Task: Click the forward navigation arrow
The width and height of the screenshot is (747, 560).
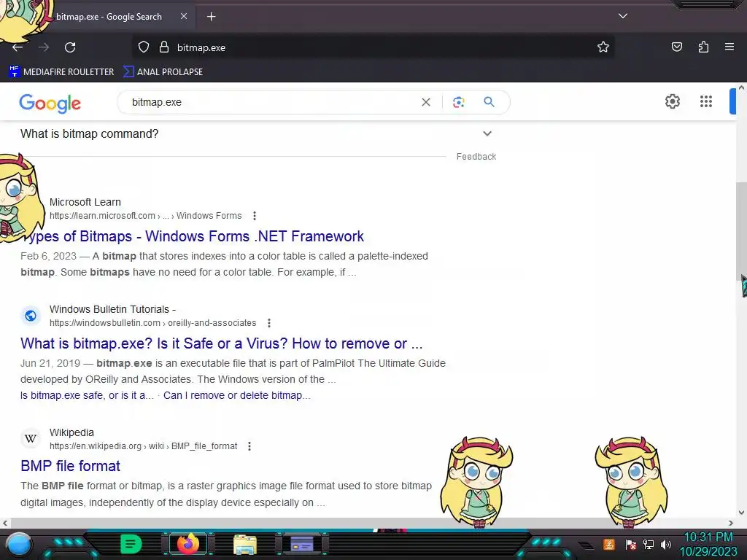Action: click(x=44, y=47)
